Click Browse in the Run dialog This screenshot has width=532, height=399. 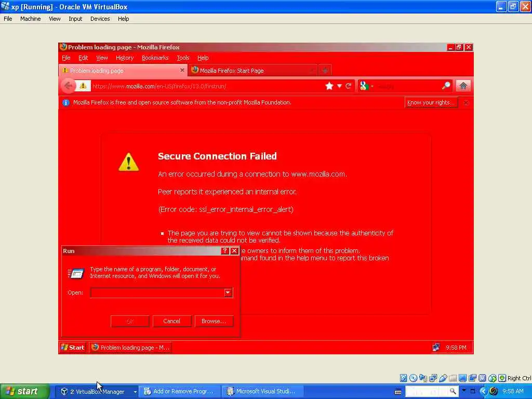[x=214, y=321]
